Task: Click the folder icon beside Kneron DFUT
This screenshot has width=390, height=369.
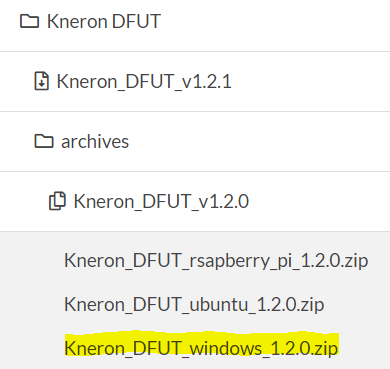Action: [29, 21]
